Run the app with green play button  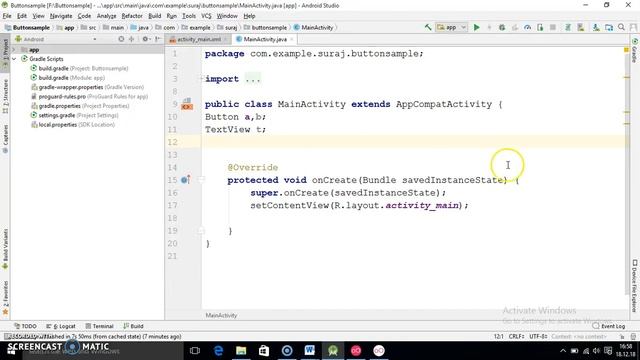pos(476,27)
